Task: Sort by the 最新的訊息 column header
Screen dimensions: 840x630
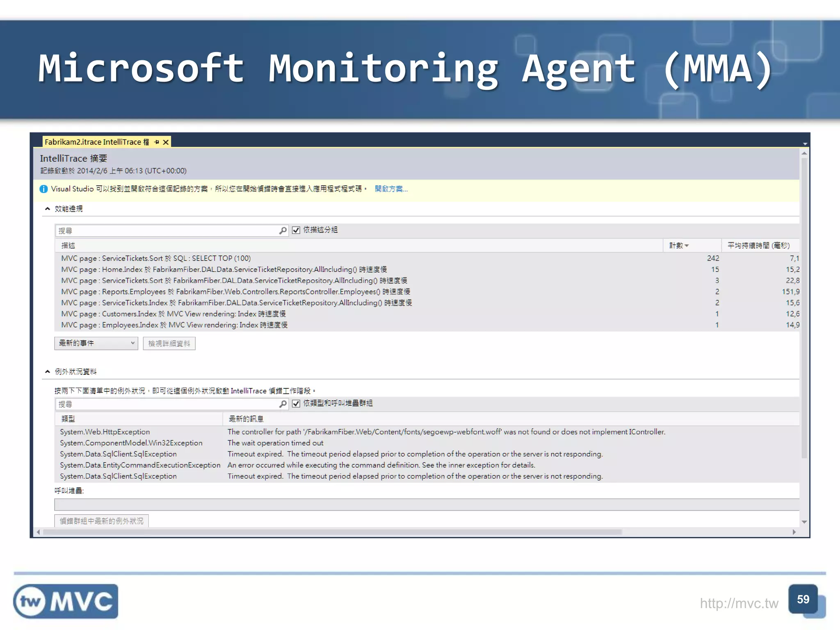Action: [511, 419]
